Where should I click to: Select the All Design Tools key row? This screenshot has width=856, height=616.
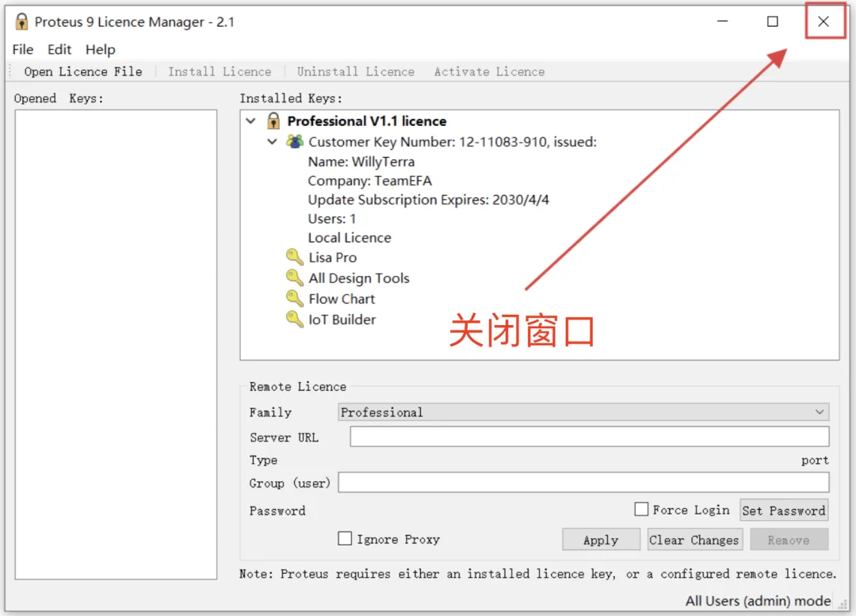359,278
